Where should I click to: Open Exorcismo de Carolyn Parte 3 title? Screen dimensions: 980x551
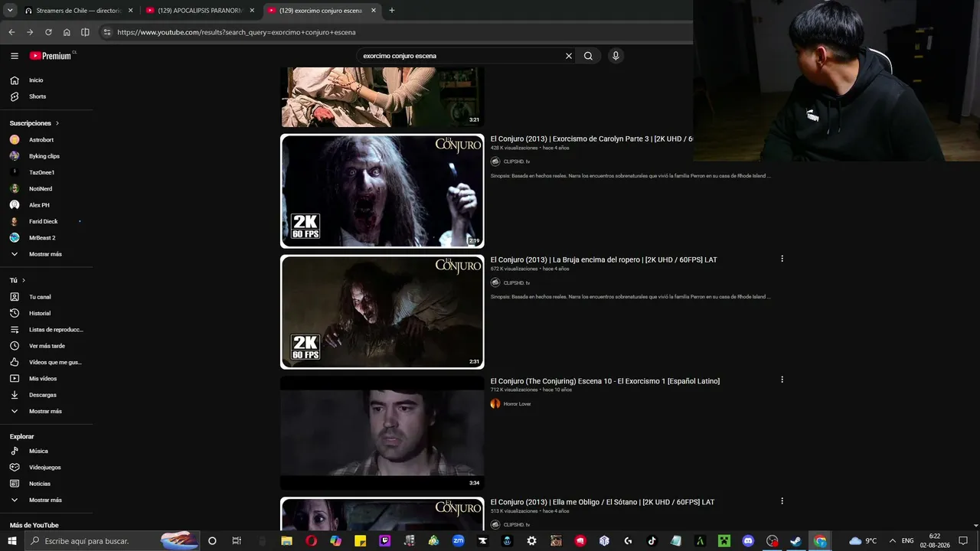[x=592, y=139]
